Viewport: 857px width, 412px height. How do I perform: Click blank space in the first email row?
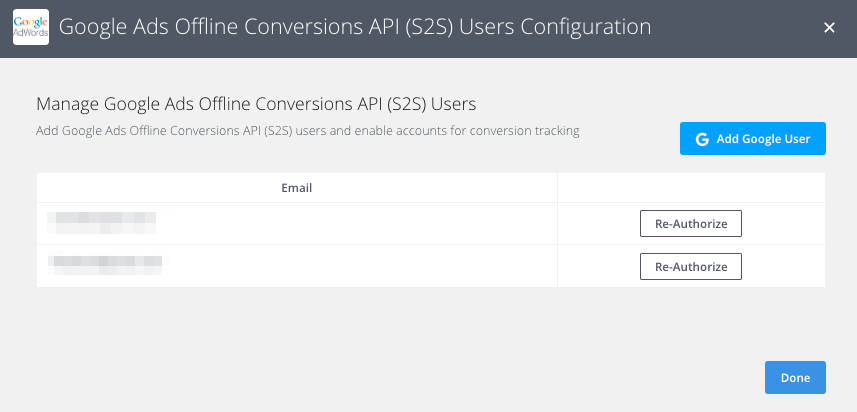click(x=355, y=223)
